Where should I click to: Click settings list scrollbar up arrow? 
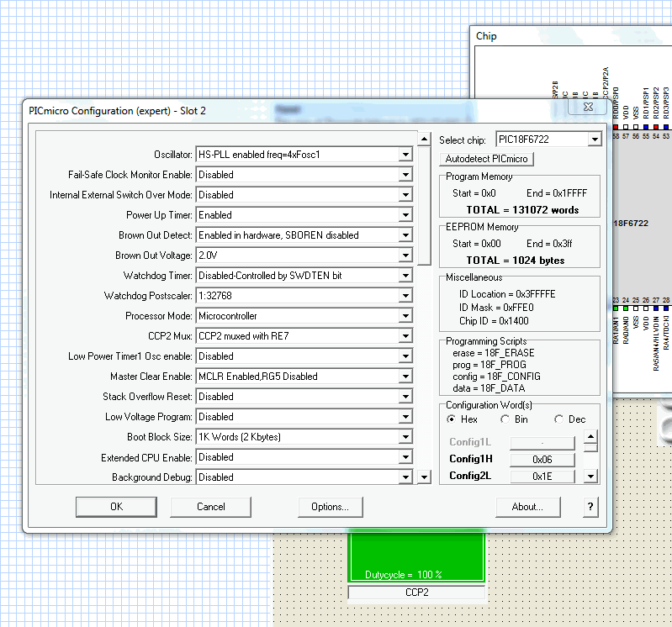pos(424,139)
